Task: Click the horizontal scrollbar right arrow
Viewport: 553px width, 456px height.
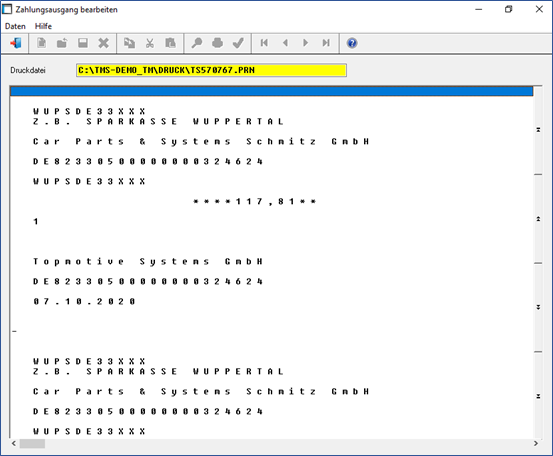Action: pyautogui.click(x=536, y=443)
